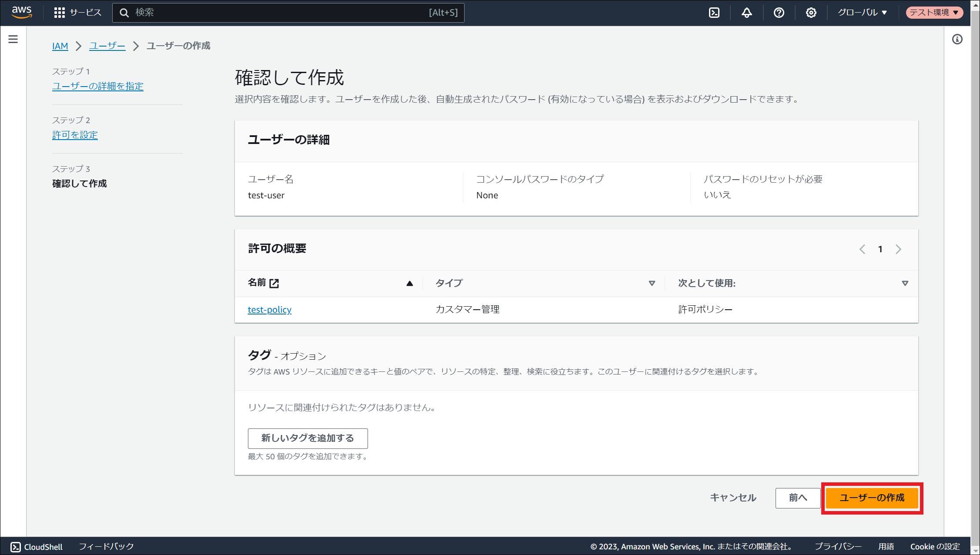The height and width of the screenshot is (555, 980).
Task: Go to next permissions page arrow
Action: pos(898,249)
